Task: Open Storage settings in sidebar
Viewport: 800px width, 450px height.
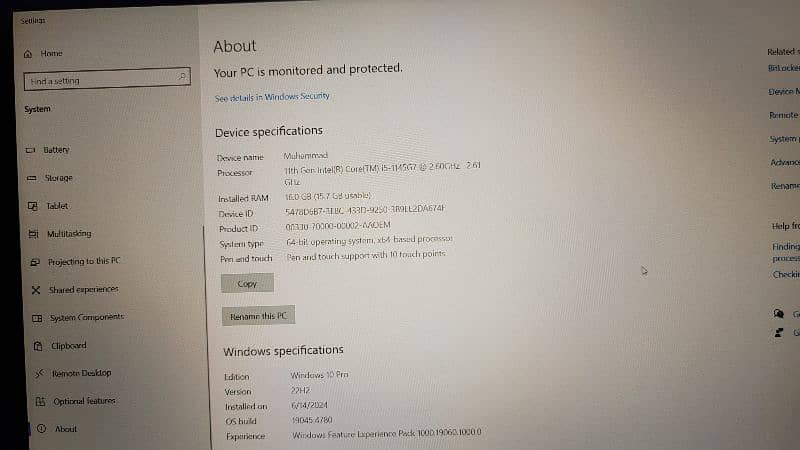Action: pyautogui.click(x=58, y=178)
